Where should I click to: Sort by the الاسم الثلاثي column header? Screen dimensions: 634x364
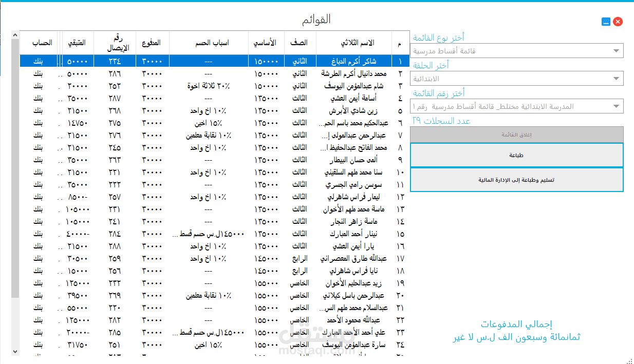point(354,43)
